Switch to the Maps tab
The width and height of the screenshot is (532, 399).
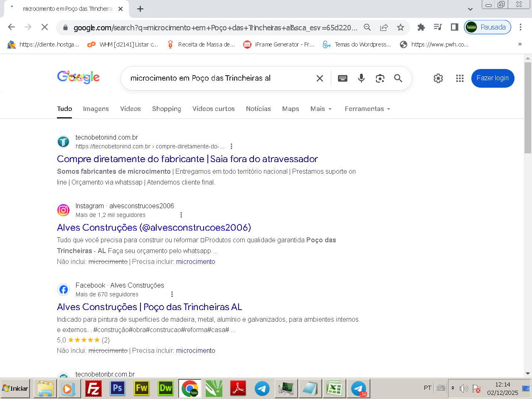tap(291, 109)
